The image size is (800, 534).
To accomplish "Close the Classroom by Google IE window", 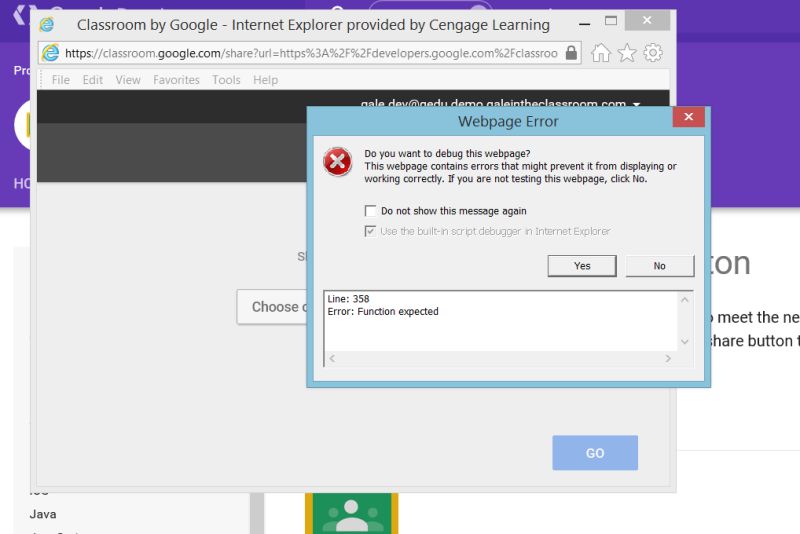I will coord(647,20).
